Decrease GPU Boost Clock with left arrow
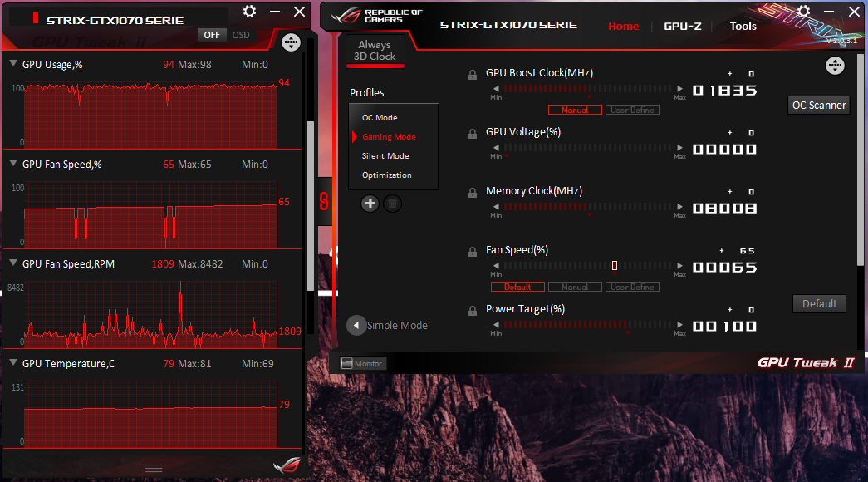The width and height of the screenshot is (868, 482). click(496, 89)
